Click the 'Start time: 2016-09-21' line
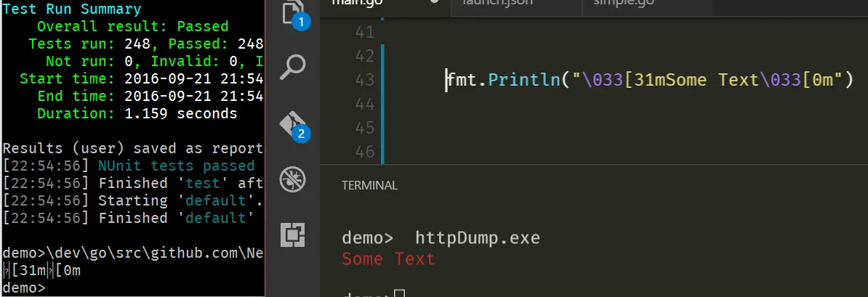 141,78
